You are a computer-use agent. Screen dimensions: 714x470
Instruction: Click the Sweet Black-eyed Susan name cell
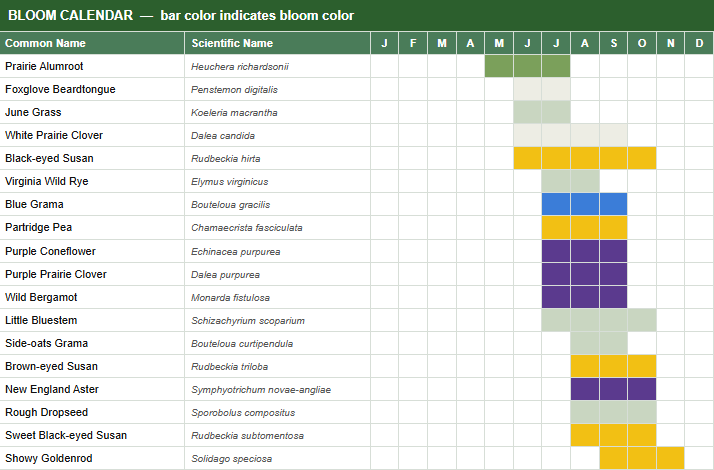click(x=92, y=435)
